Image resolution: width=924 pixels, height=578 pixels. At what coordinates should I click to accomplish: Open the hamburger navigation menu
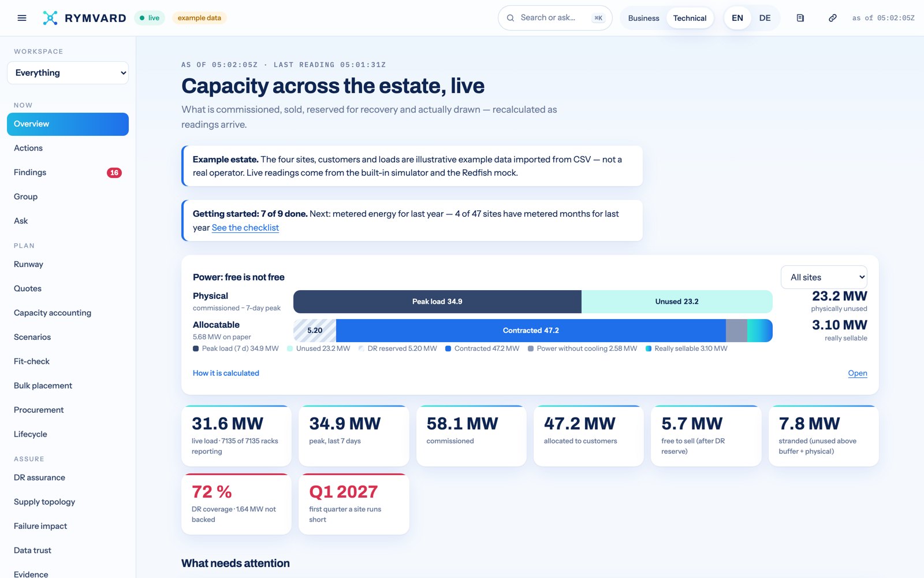tap(22, 18)
